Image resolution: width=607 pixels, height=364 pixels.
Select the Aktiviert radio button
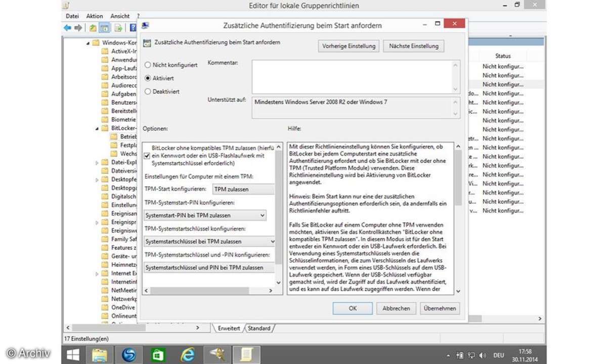[148, 78]
